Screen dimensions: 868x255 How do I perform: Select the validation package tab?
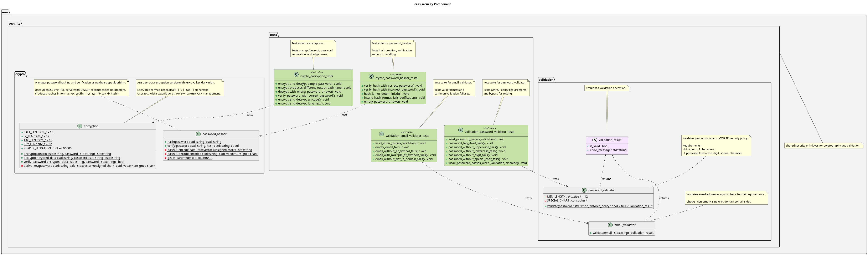[x=546, y=80]
